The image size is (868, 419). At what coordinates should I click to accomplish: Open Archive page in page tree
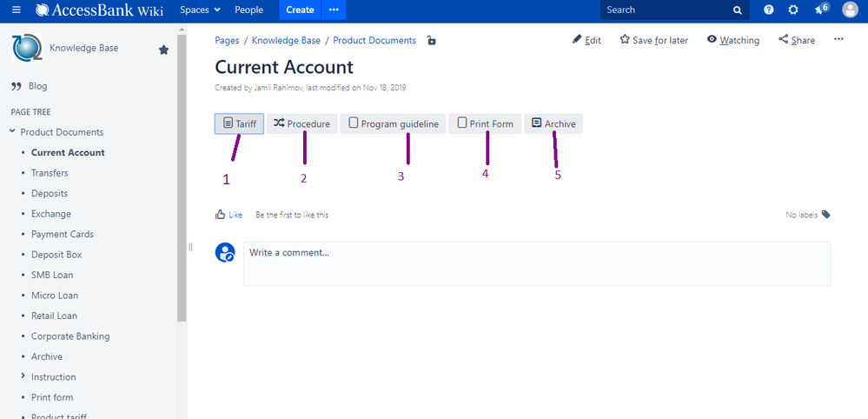(x=47, y=357)
